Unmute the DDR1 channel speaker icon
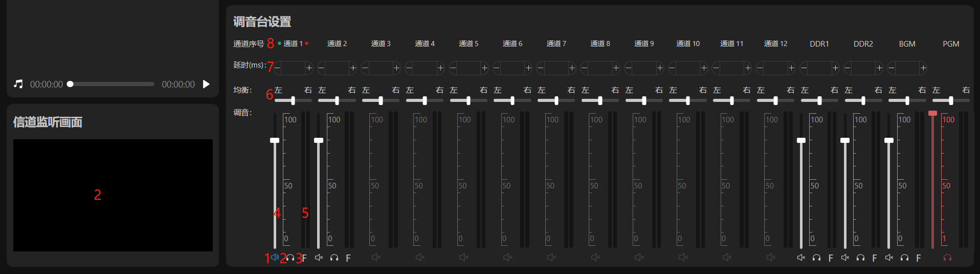980x274 pixels. coord(801,258)
